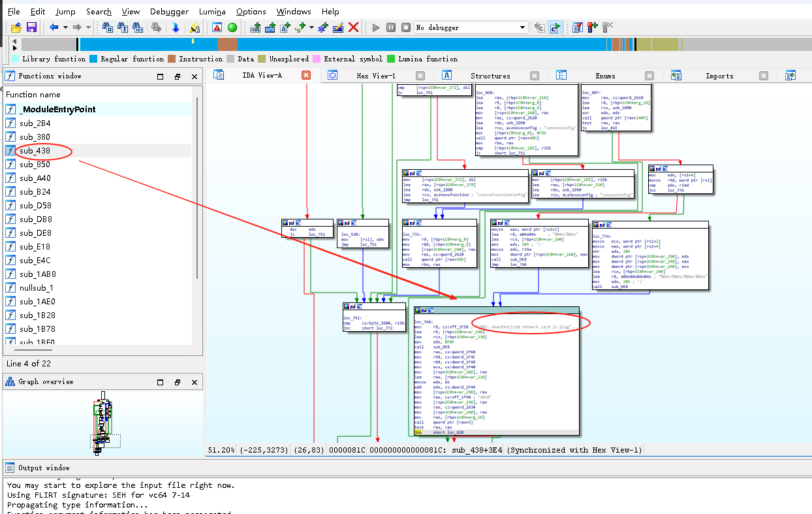Close the IDA View-A tab
812x514 pixels.
[x=305, y=76]
